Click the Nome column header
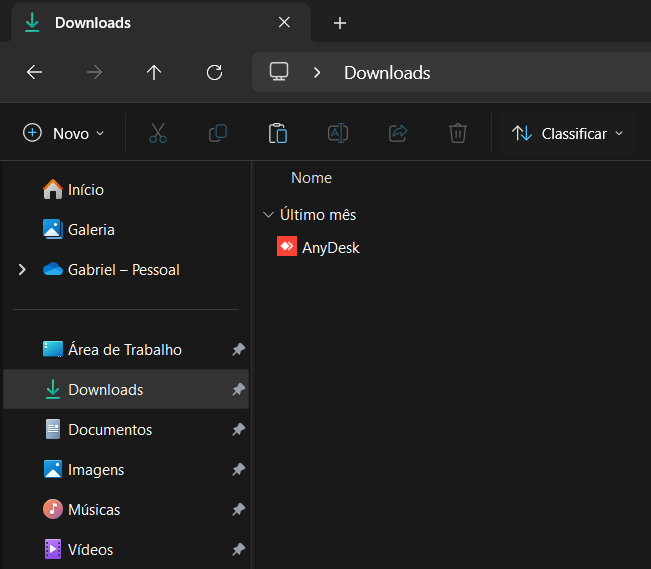Screen dimensions: 651x569 tap(311, 178)
